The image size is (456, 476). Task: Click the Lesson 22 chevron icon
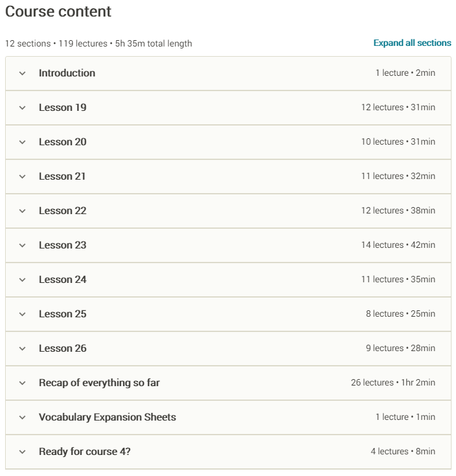[x=22, y=211]
